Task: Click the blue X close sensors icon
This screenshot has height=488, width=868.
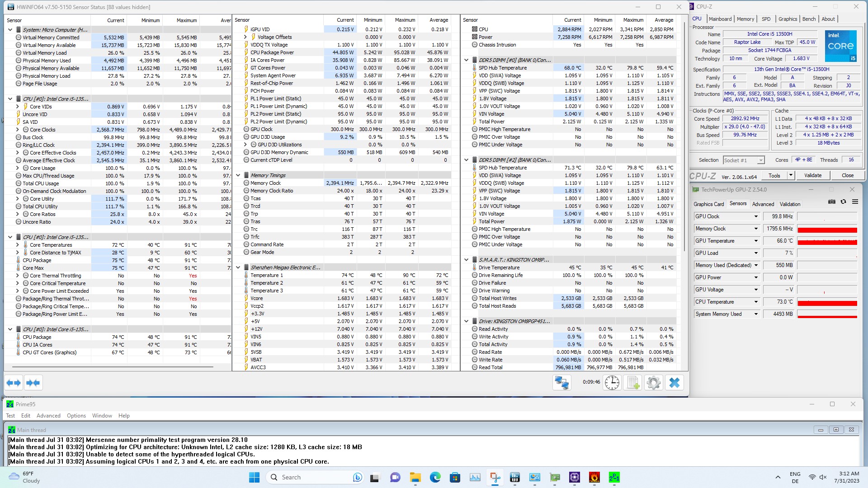Action: (674, 383)
